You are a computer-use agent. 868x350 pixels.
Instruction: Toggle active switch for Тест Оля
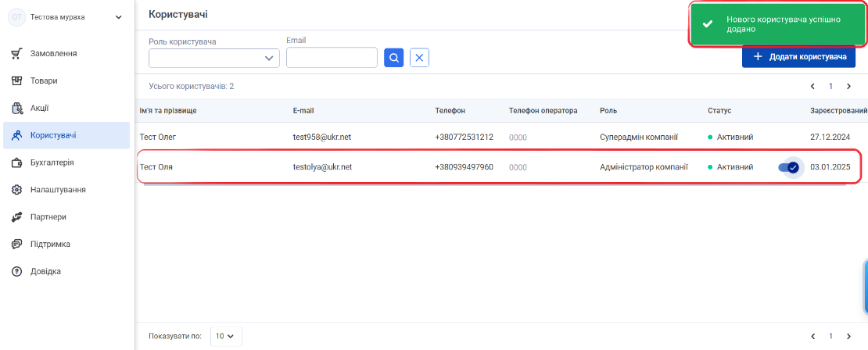788,167
